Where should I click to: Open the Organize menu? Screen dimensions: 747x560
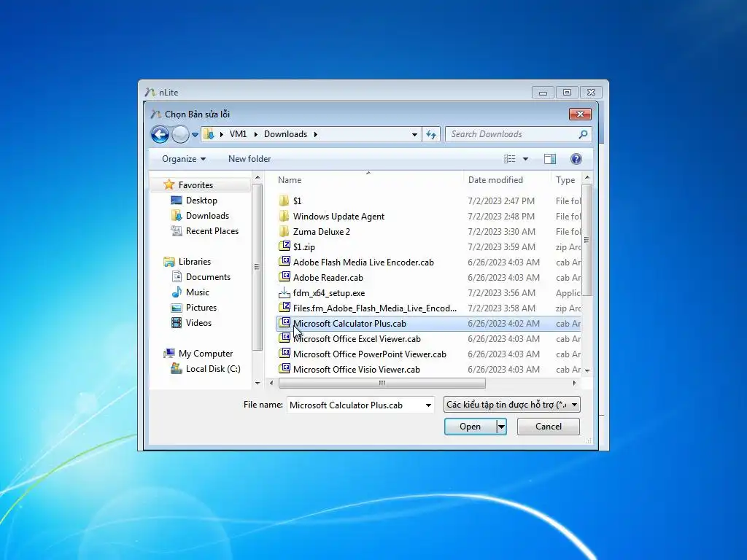click(183, 159)
